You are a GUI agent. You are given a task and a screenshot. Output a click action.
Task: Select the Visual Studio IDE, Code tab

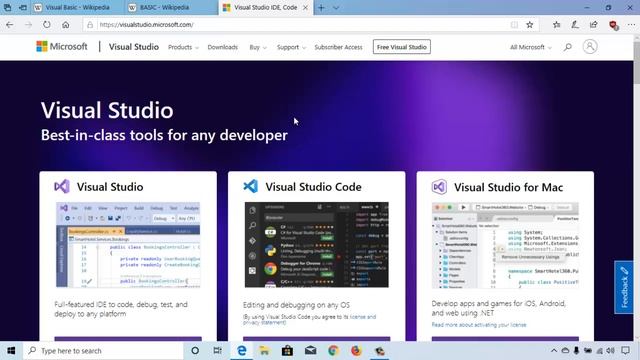(266, 7)
